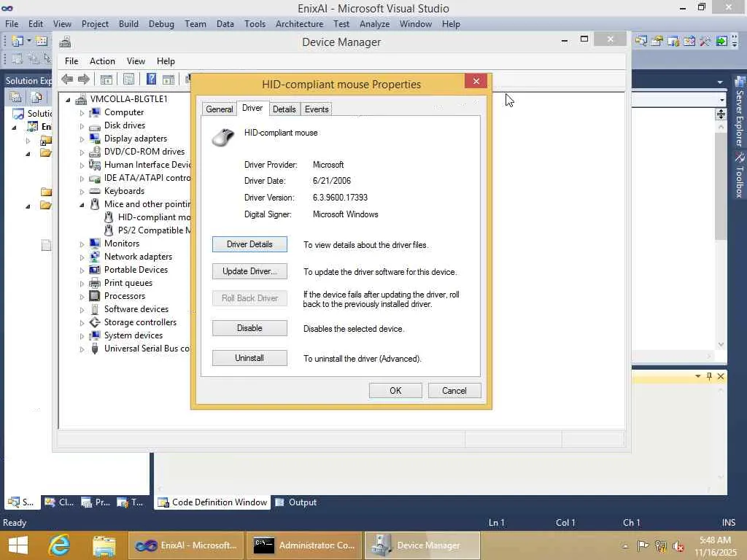Select the Code Definition Window tab
The height and width of the screenshot is (560, 747).
[212, 502]
